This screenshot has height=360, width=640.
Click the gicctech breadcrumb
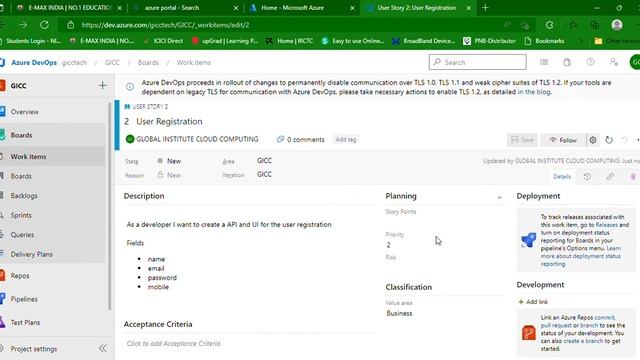[74, 62]
